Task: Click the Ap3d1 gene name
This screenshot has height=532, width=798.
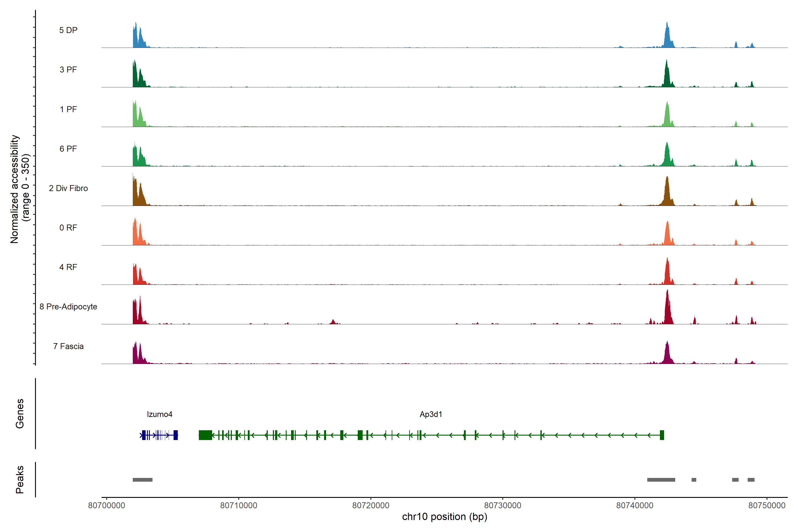Action: (431, 414)
